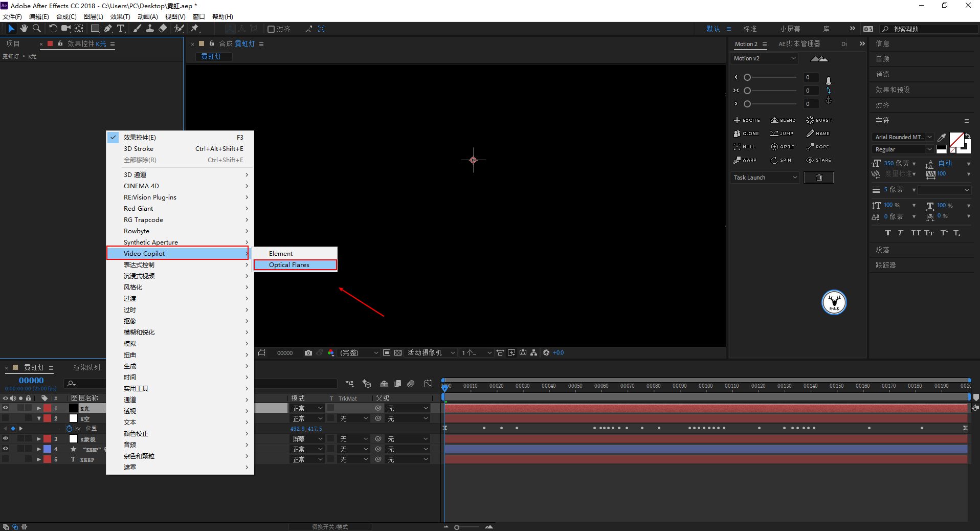The height and width of the screenshot is (531, 980).
Task: Open the Motion v2 dropdown
Action: 765,58
